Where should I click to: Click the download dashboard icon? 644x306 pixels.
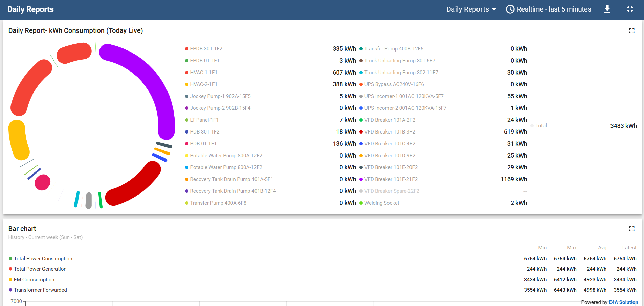coord(607,9)
